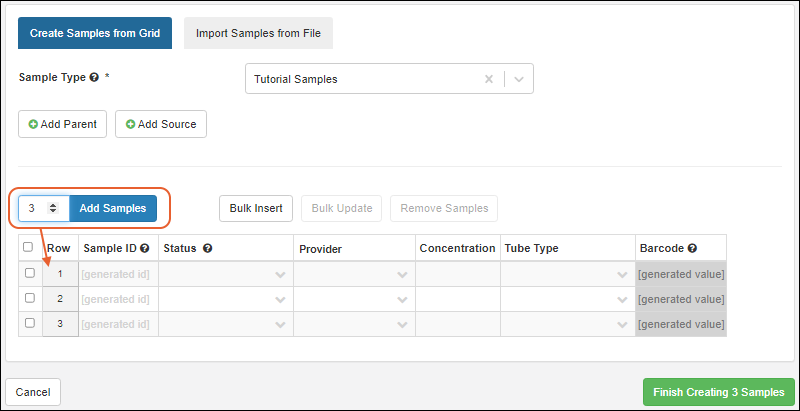Viewport: 800px width, 411px height.
Task: Open the Status dropdown in row 1
Action: [225, 274]
